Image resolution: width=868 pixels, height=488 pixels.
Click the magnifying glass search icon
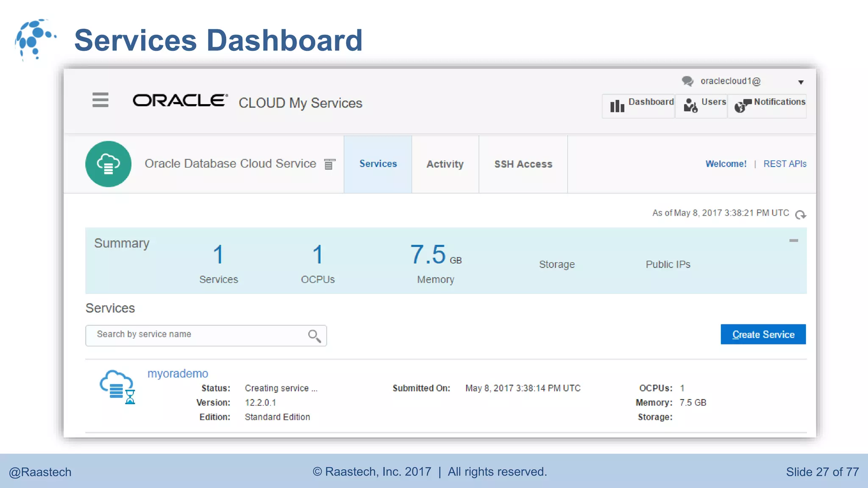coord(314,336)
